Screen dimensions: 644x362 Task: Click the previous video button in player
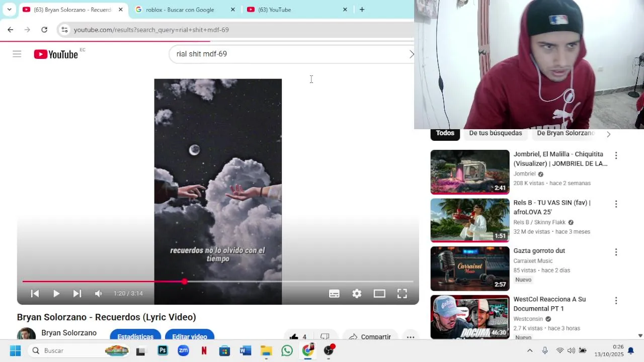35,294
